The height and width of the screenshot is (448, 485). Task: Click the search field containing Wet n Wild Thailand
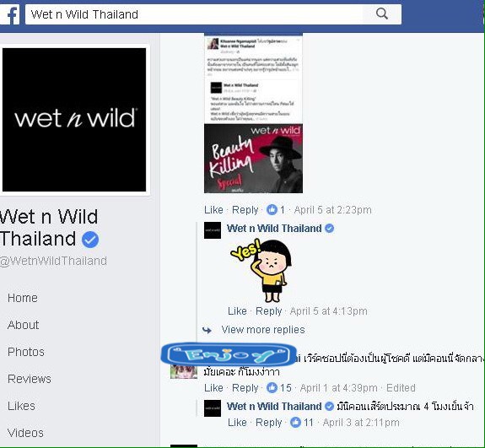click(194, 14)
